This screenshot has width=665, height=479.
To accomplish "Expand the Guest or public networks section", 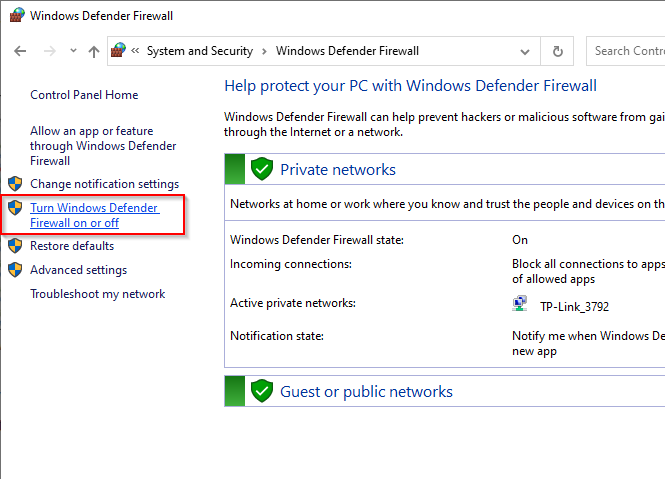I will [366, 392].
